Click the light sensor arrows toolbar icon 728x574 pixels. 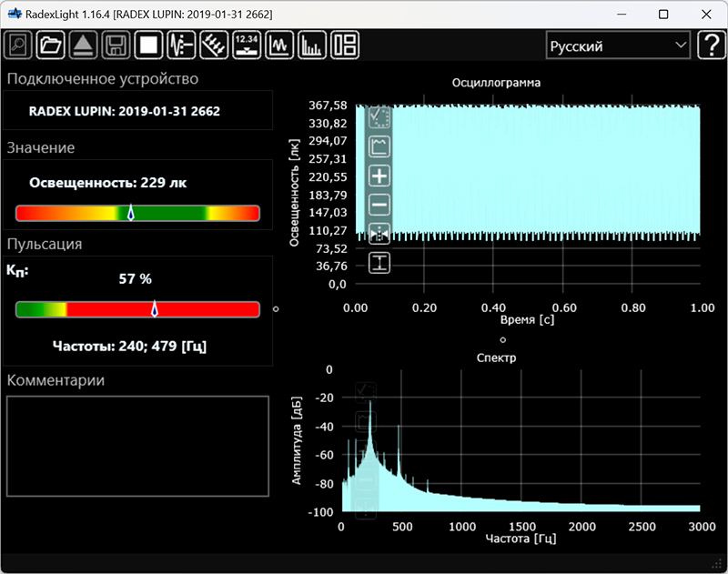[214, 45]
